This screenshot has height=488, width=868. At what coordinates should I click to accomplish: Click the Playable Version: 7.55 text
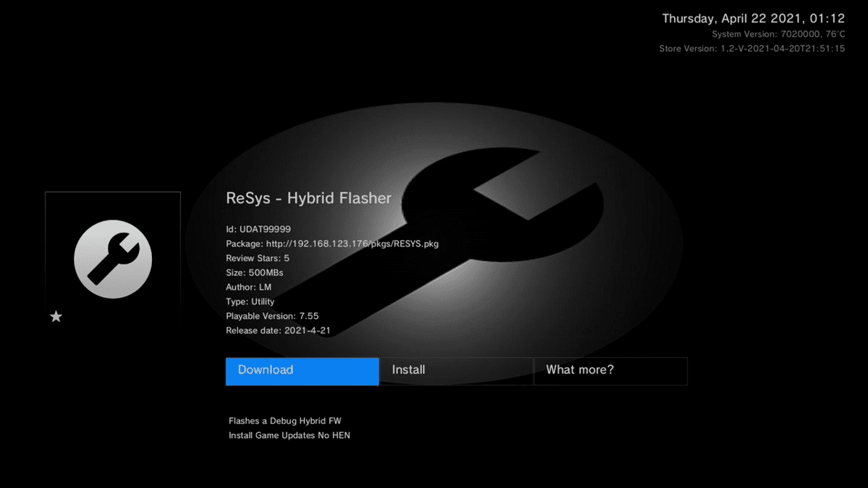273,316
